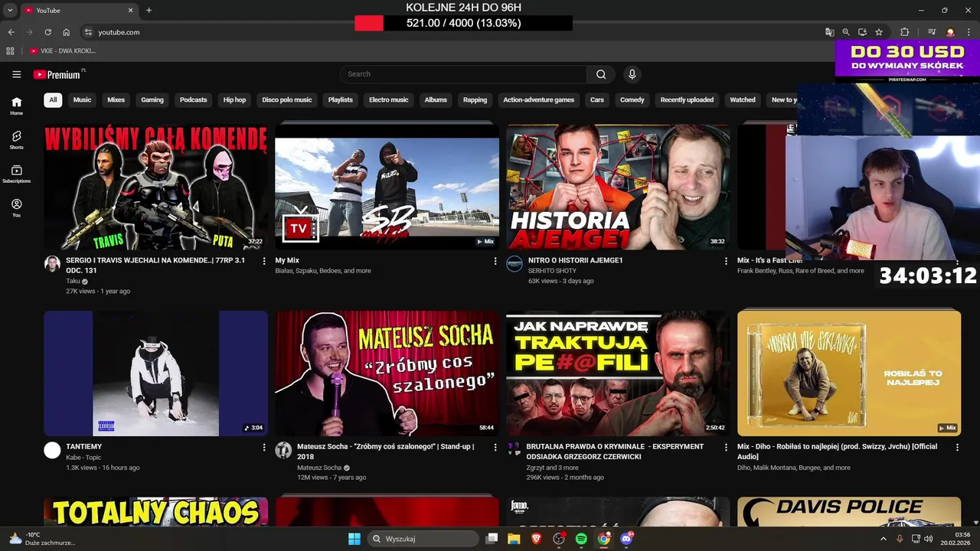Close the YouTube browser tab

(130, 10)
